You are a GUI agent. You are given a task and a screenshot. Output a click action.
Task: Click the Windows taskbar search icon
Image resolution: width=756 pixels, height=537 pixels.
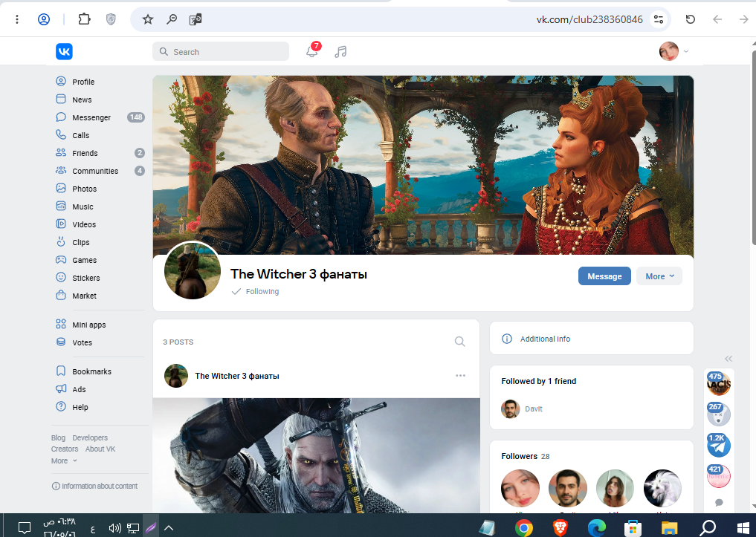(x=707, y=528)
